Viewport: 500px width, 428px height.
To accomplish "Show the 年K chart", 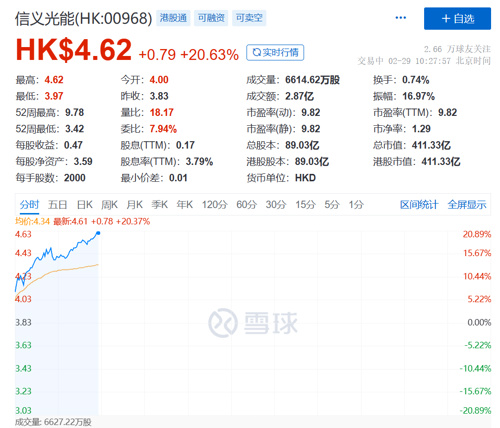I will coord(185,204).
